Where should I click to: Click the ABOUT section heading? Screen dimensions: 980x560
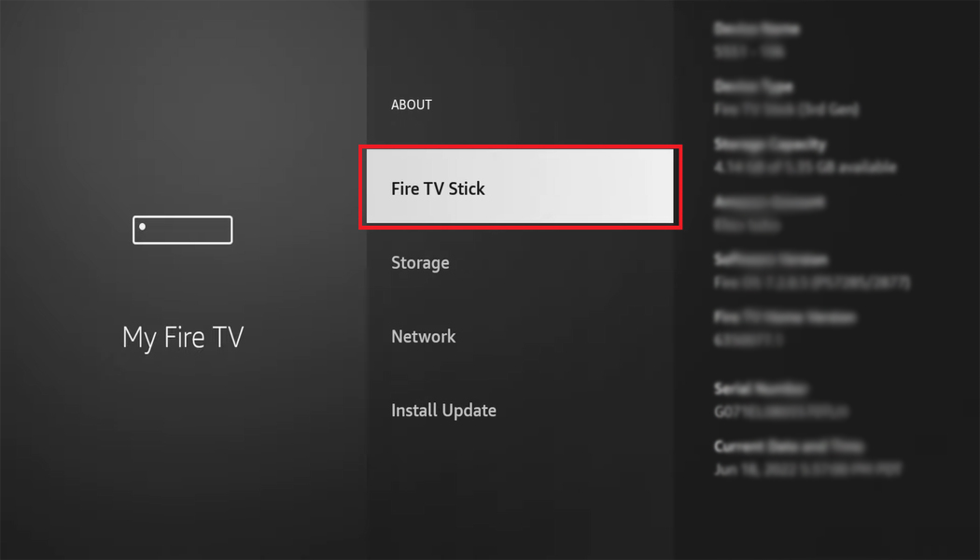pos(412,105)
